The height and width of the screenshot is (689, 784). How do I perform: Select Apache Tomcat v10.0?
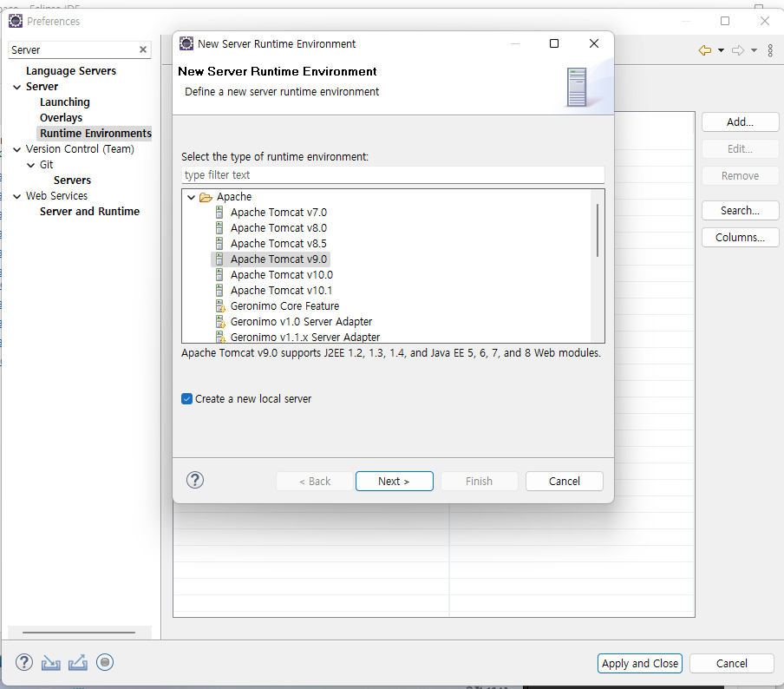point(282,275)
